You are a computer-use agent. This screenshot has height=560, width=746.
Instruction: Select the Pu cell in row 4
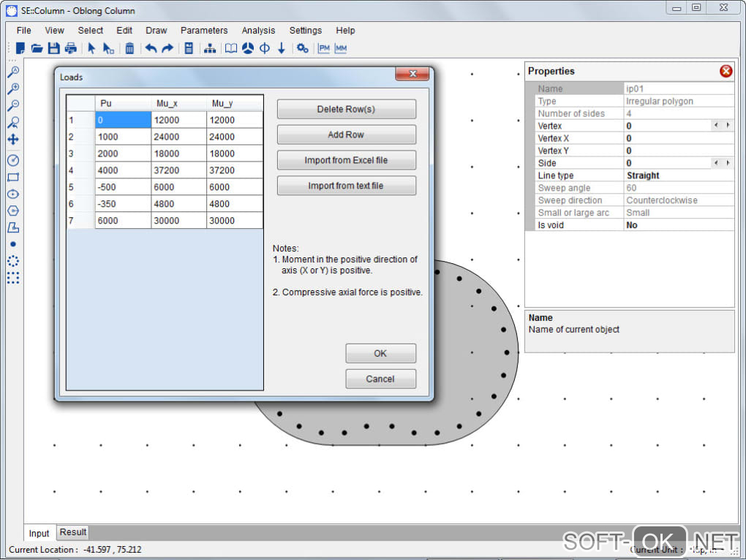point(123,170)
